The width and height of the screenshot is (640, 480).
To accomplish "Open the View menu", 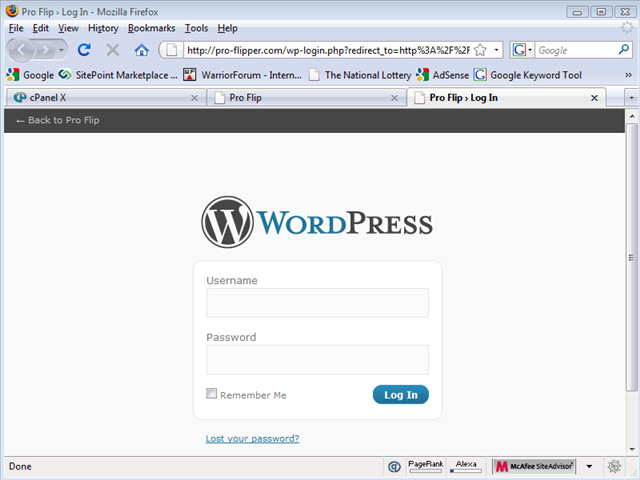I will [68, 28].
